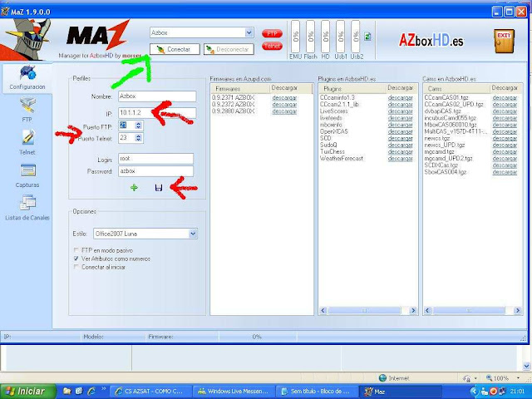Click the Maz taskbar item

[401, 392]
